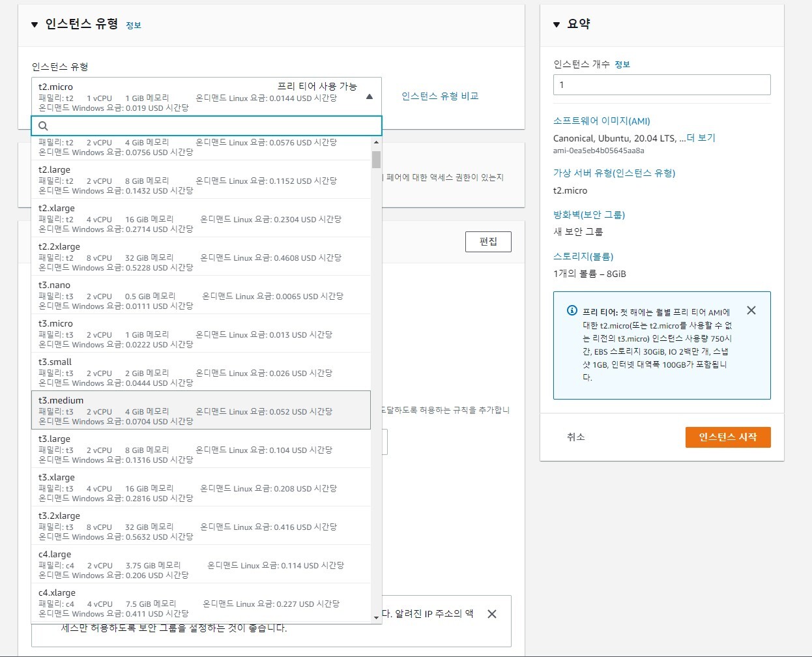Select t2.xlarge instance type option

201,218
